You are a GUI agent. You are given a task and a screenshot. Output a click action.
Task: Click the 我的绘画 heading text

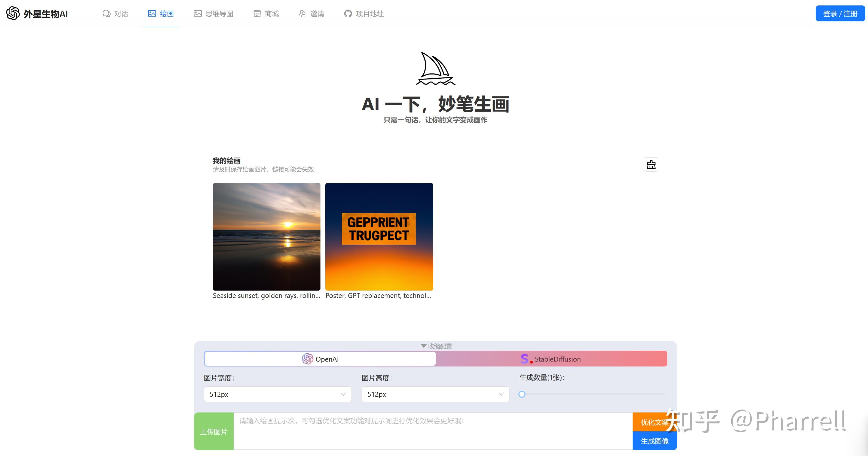pos(227,161)
